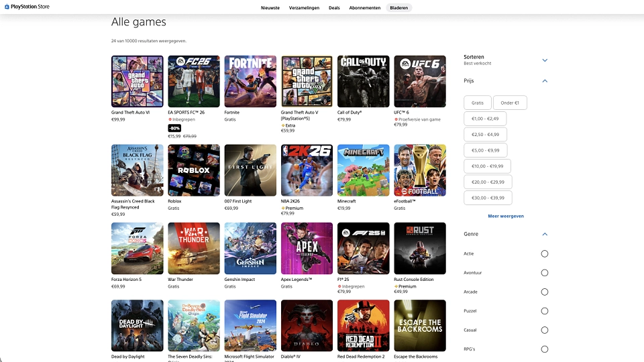Click the Minecraft €19,99 price text
The height and width of the screenshot is (362, 644).
point(343,208)
